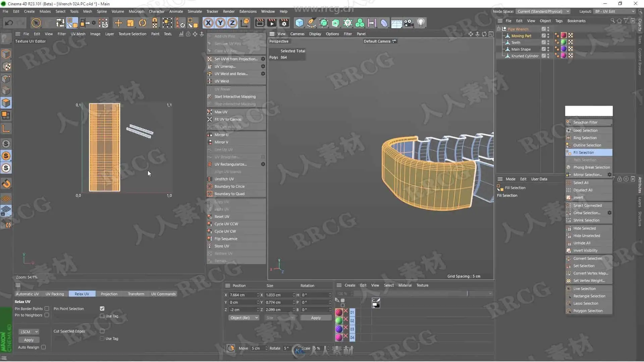Click the Light object bulb icon
This screenshot has height=362, width=644.
(x=421, y=23)
